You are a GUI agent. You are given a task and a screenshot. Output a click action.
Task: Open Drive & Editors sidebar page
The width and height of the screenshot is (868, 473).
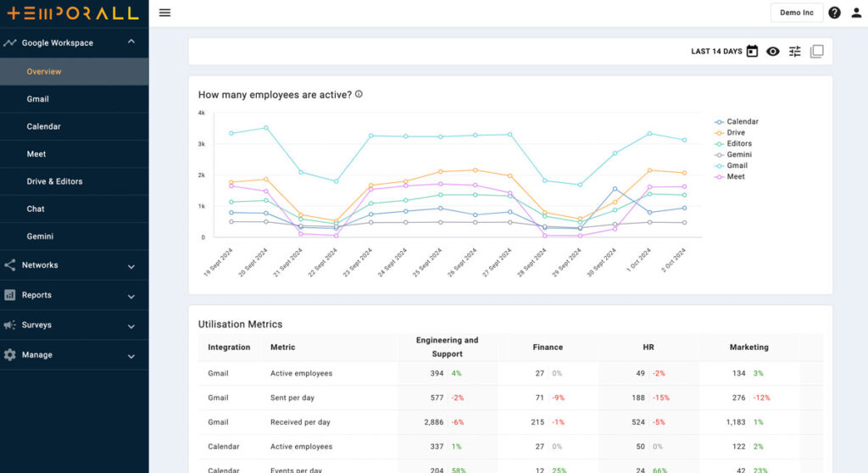click(75, 181)
